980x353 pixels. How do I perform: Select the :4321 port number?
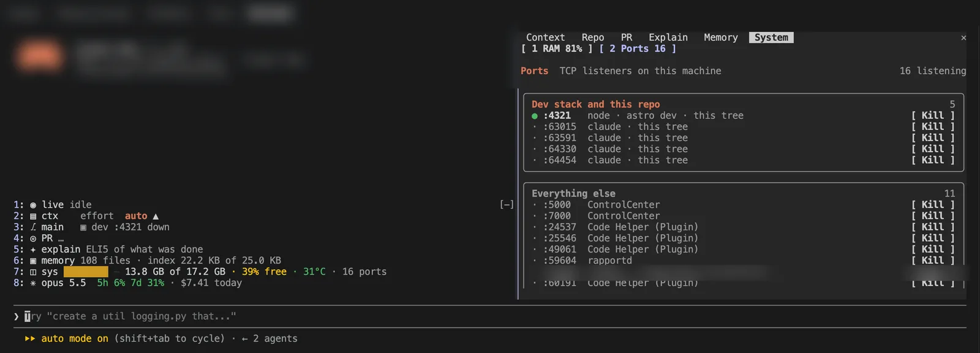click(557, 115)
